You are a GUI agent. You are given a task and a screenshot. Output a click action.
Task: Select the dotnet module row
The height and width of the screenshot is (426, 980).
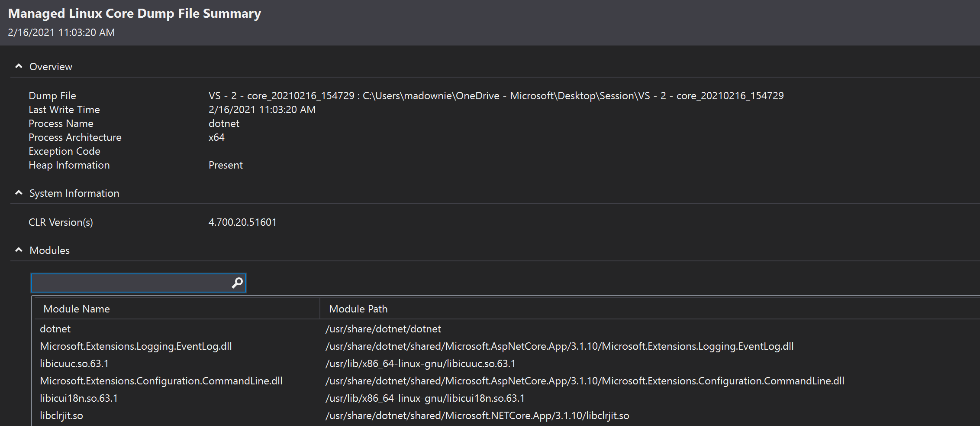click(x=506, y=329)
